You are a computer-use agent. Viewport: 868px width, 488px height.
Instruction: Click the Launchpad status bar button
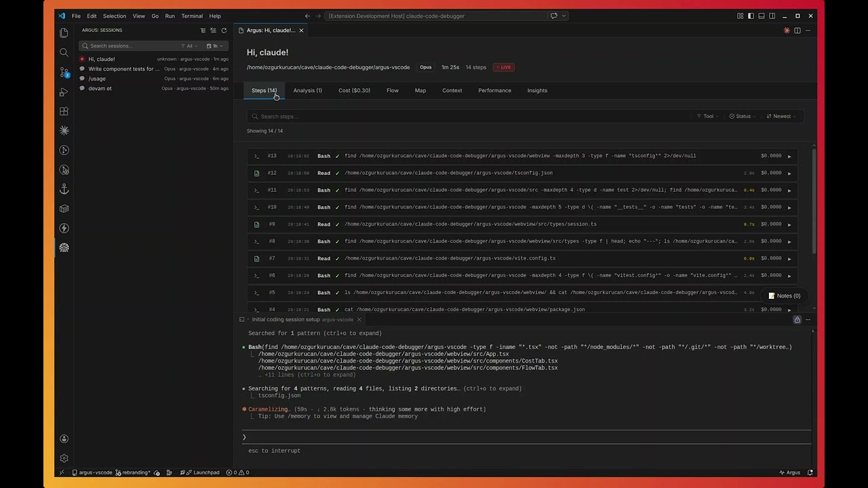click(199, 472)
